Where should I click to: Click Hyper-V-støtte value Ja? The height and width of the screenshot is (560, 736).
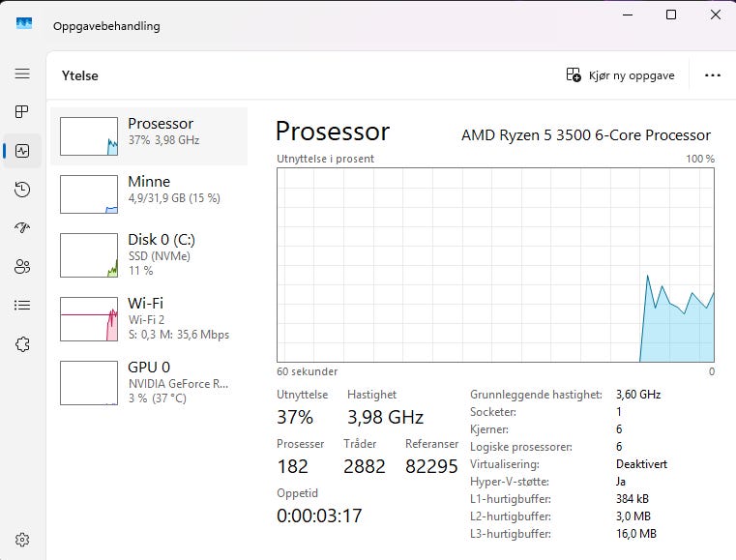(x=621, y=481)
